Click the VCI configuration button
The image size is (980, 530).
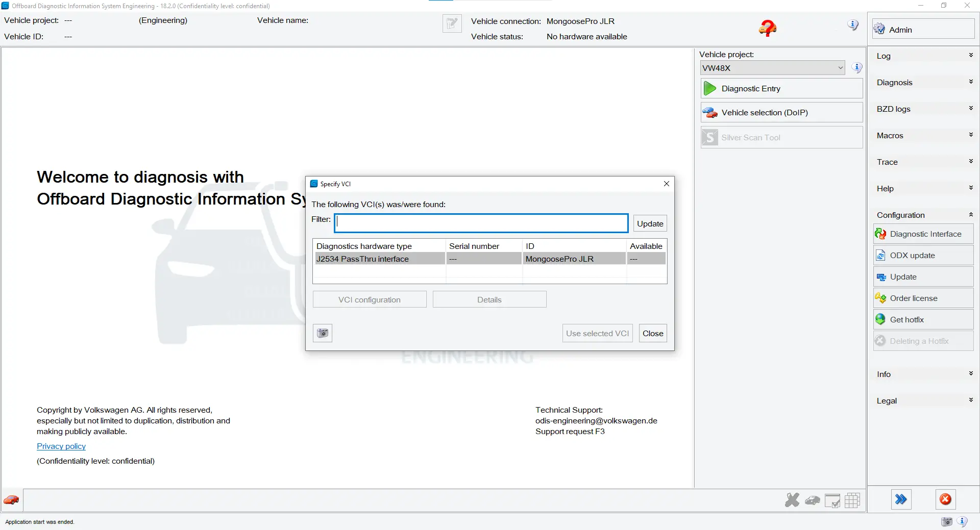[x=370, y=299]
